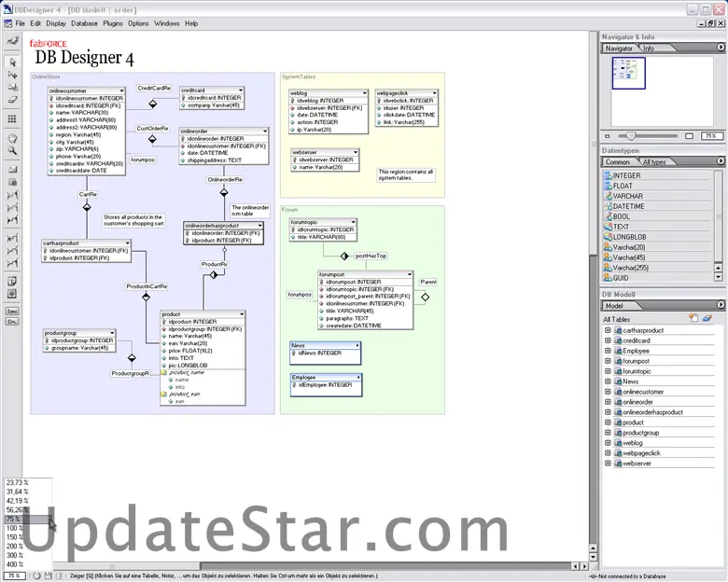Select the VARCHAR datatype icon
The height and width of the screenshot is (582, 728).
click(x=608, y=196)
